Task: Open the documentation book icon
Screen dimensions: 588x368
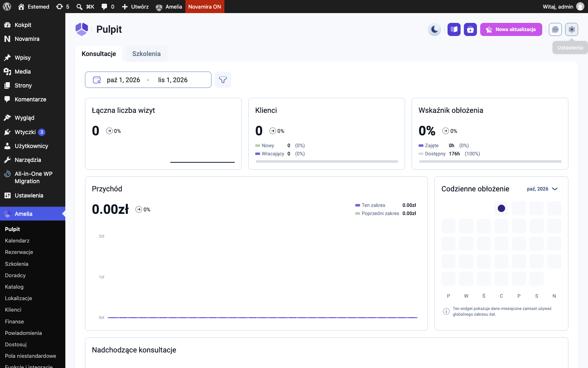Action: point(454,29)
